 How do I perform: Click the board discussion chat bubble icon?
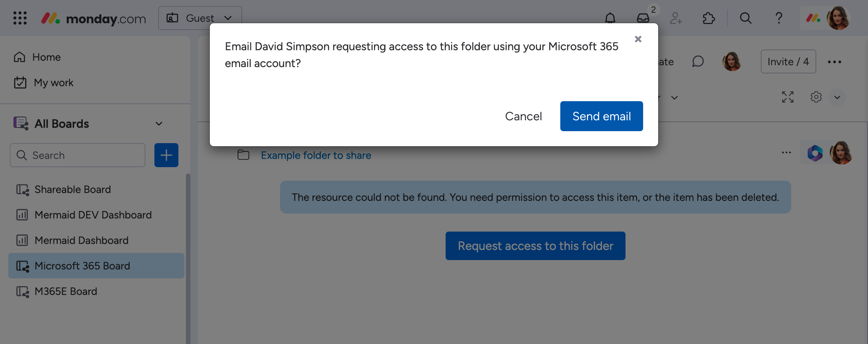(x=698, y=61)
